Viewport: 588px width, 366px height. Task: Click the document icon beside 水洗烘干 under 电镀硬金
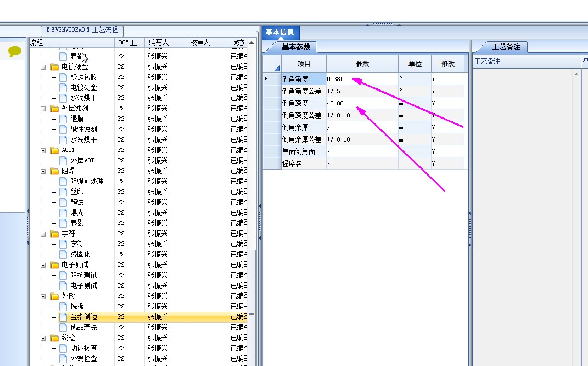pos(63,98)
